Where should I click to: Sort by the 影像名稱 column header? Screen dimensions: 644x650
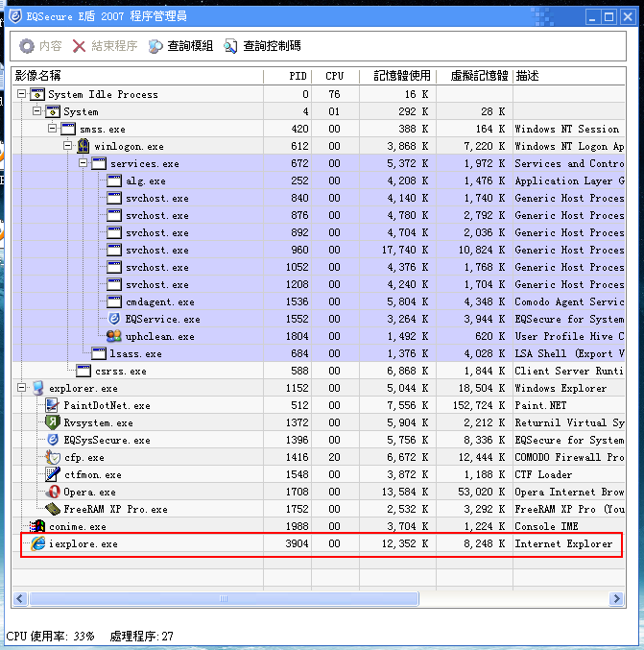coord(137,76)
